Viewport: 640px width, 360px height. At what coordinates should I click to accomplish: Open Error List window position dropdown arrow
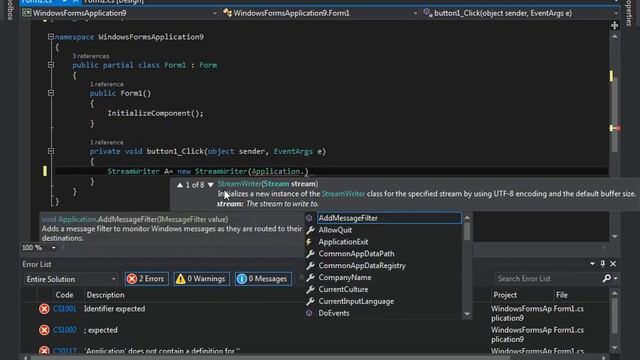click(x=592, y=264)
